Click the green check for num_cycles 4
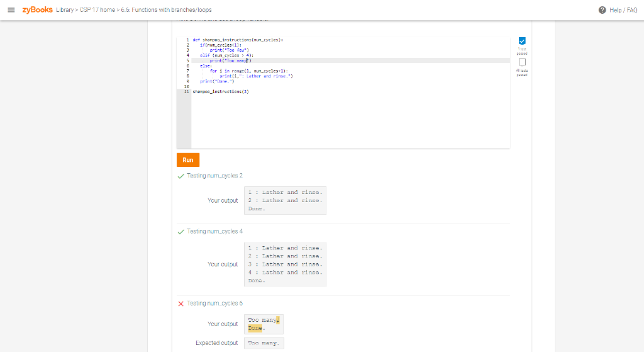This screenshot has width=644, height=352. click(x=180, y=232)
